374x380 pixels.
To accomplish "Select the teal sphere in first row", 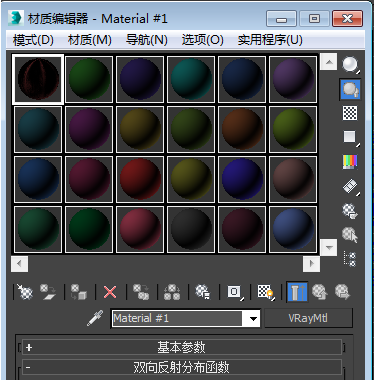I will (x=191, y=79).
